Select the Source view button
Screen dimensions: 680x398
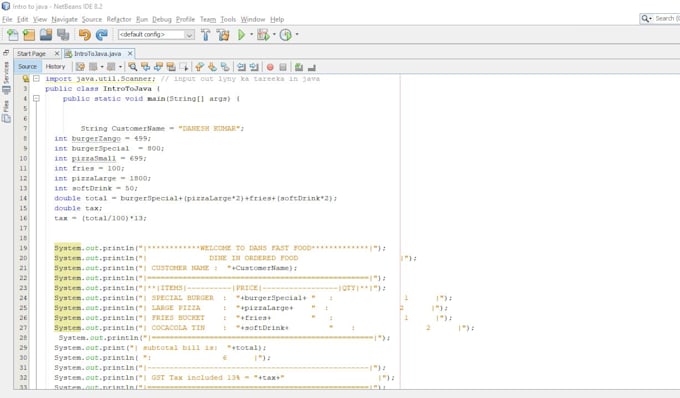pyautogui.click(x=27, y=66)
